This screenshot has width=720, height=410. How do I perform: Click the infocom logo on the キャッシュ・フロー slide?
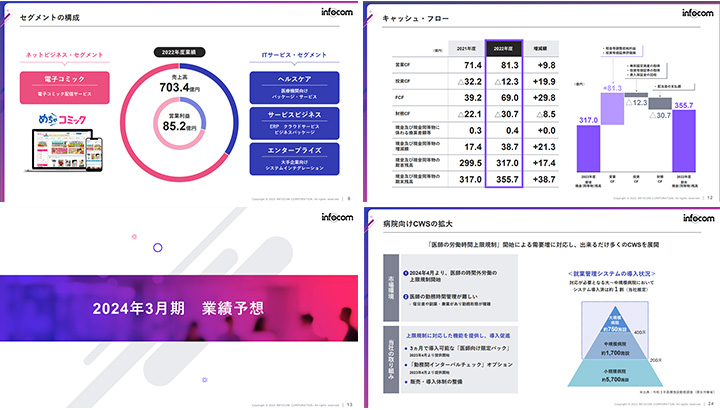[698, 13]
